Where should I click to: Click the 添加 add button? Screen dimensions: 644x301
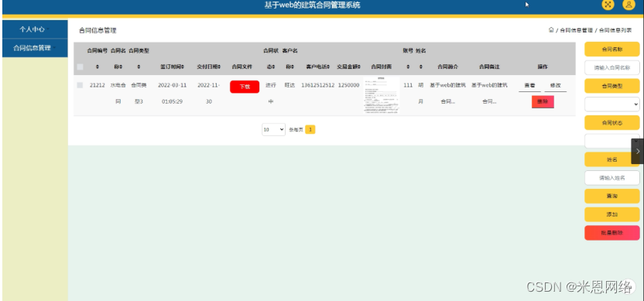click(x=612, y=214)
